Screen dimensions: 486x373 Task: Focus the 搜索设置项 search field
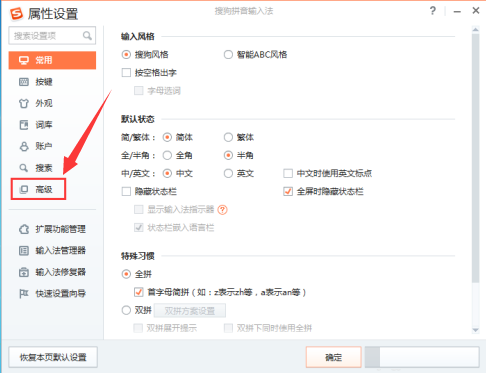point(52,36)
